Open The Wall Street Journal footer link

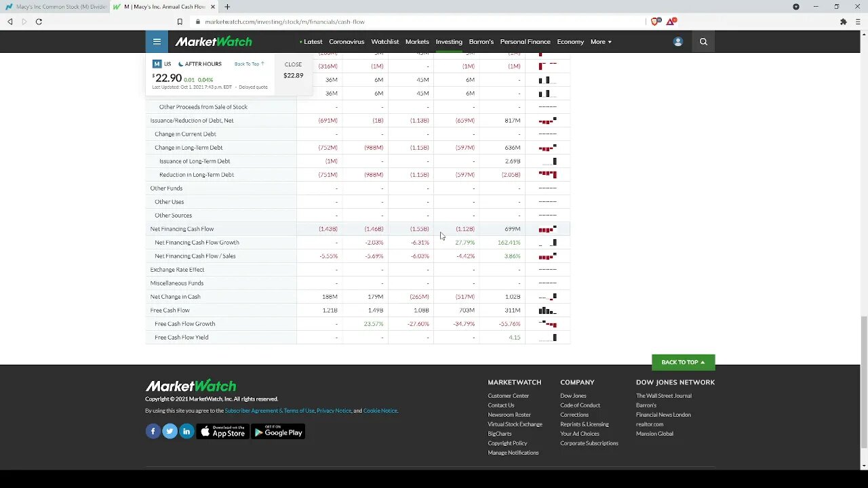click(x=664, y=396)
